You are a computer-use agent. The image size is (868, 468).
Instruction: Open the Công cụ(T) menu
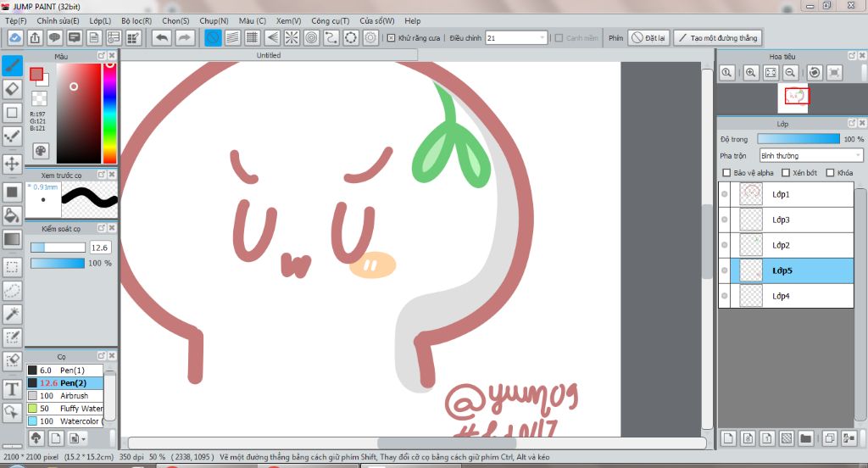pyautogui.click(x=330, y=20)
